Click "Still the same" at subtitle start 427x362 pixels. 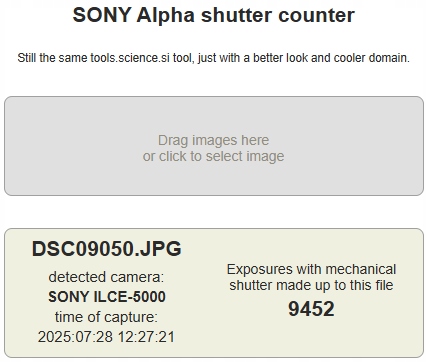pyautogui.click(x=53, y=58)
